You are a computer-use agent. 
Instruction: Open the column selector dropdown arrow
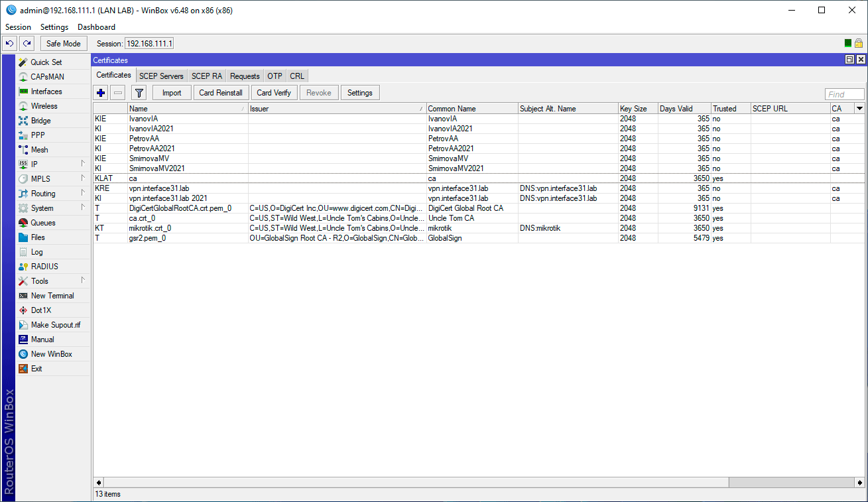click(859, 108)
